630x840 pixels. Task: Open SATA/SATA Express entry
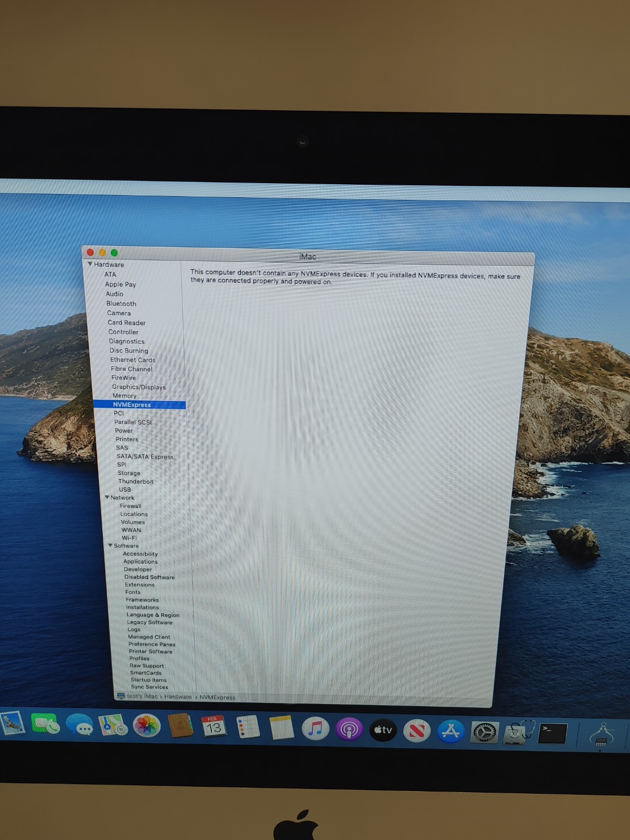[x=145, y=457]
